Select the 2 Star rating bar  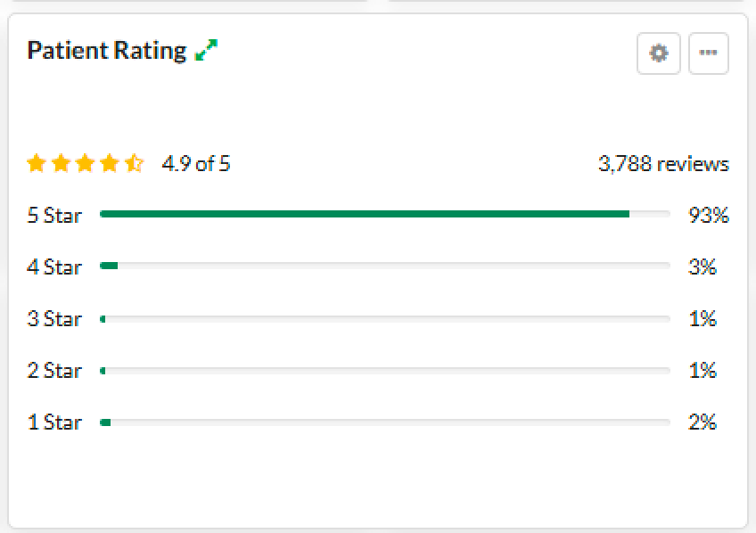(x=384, y=370)
